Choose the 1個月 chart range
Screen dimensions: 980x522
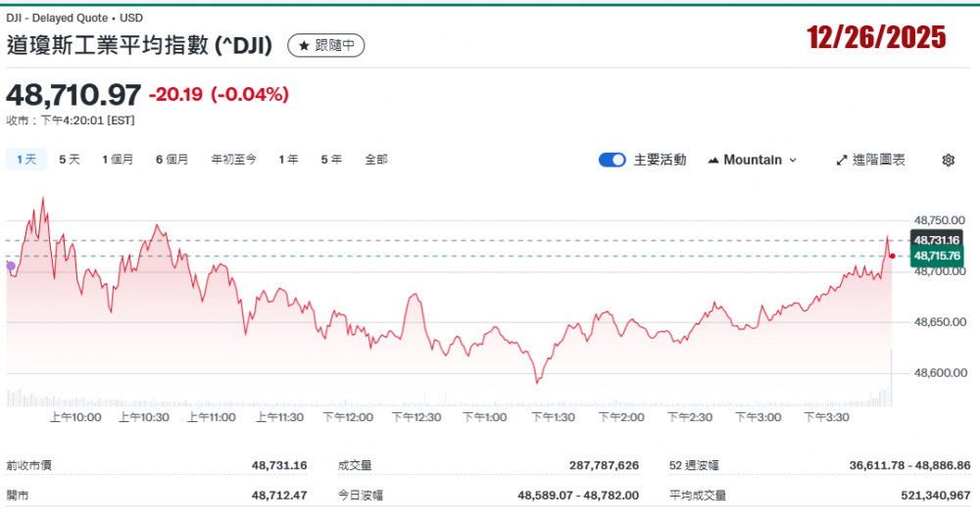118,159
